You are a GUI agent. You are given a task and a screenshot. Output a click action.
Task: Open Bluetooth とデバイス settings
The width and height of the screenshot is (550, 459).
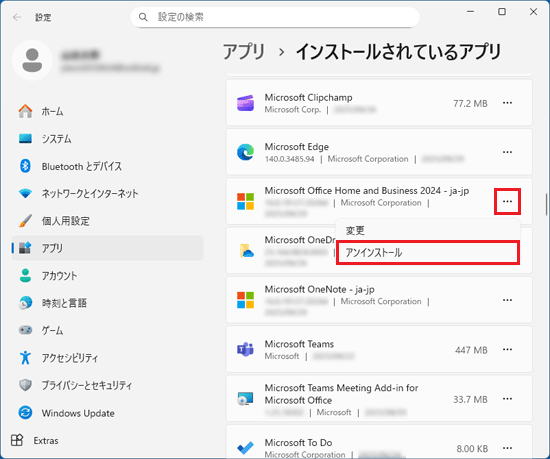click(x=107, y=166)
